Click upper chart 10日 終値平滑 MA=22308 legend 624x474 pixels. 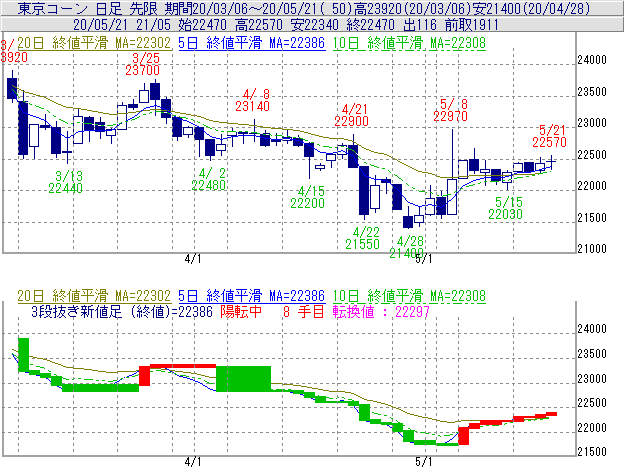(409, 43)
